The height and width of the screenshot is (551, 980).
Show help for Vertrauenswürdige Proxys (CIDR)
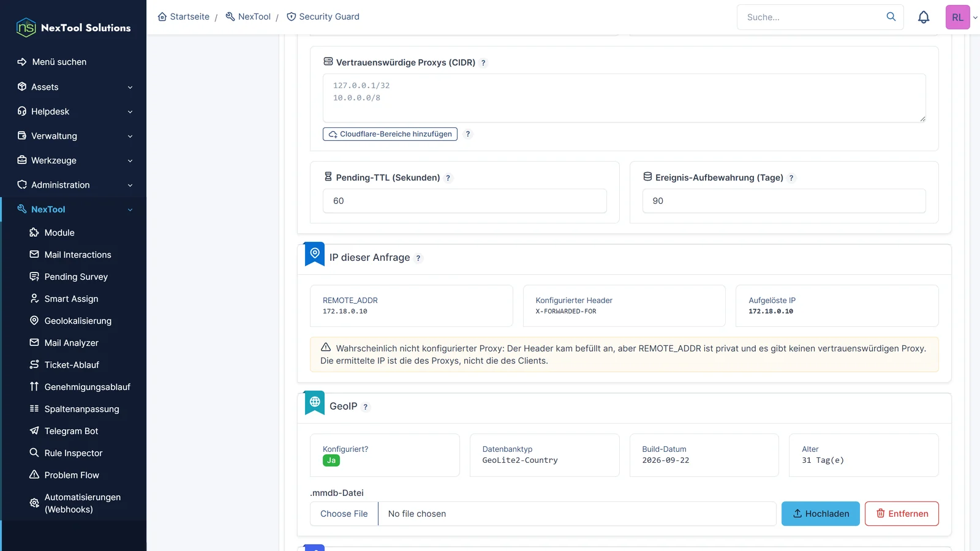483,62
